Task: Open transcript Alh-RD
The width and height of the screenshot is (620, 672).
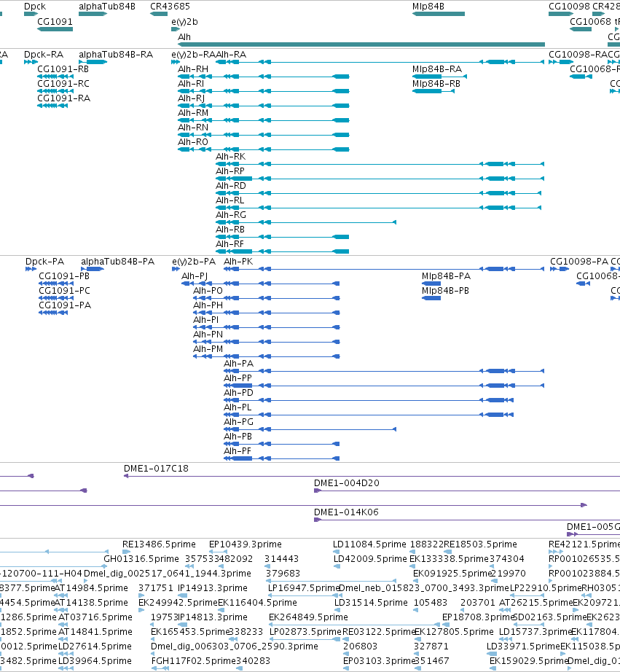Action: [x=379, y=193]
